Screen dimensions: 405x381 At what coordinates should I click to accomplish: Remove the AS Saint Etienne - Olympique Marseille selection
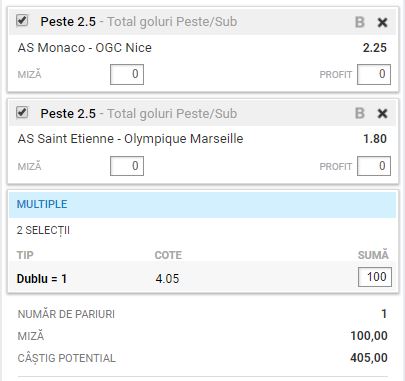point(382,114)
